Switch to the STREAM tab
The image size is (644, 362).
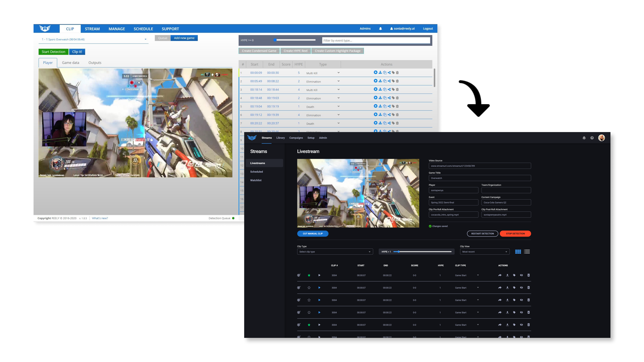coord(92,29)
